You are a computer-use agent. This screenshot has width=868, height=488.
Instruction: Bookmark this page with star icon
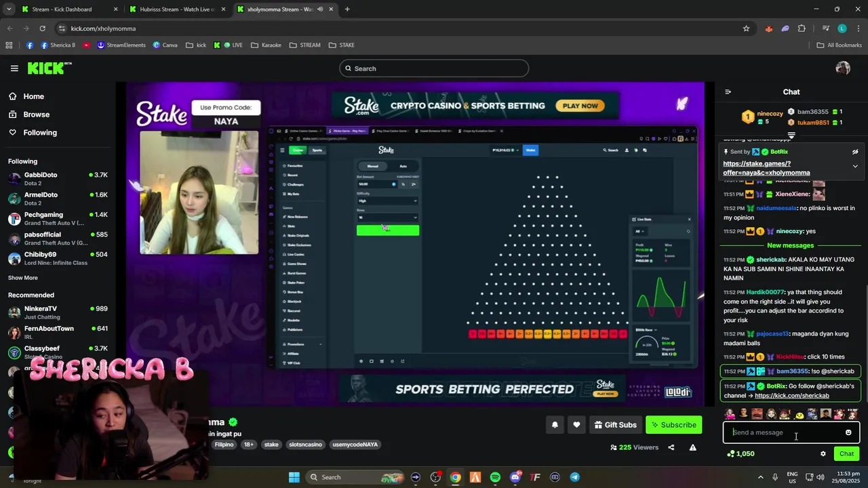[x=746, y=28]
